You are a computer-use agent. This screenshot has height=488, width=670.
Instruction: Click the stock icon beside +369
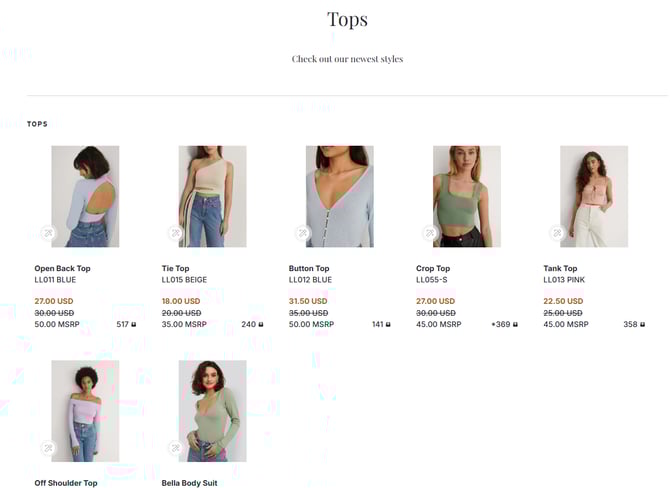click(517, 325)
